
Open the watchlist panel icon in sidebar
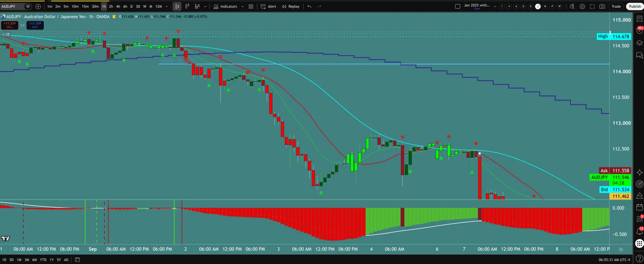pyautogui.click(x=639, y=19)
